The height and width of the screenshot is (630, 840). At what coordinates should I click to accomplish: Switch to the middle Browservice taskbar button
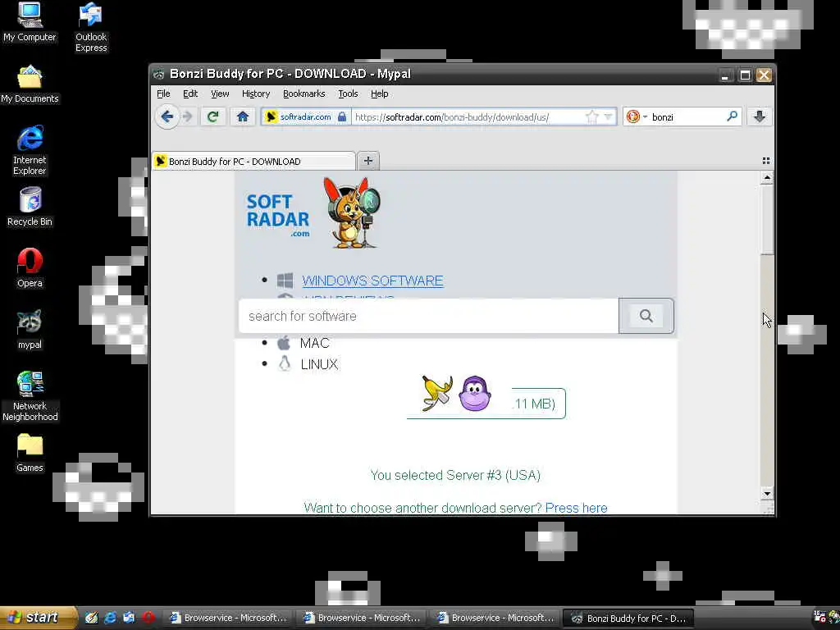pos(362,619)
